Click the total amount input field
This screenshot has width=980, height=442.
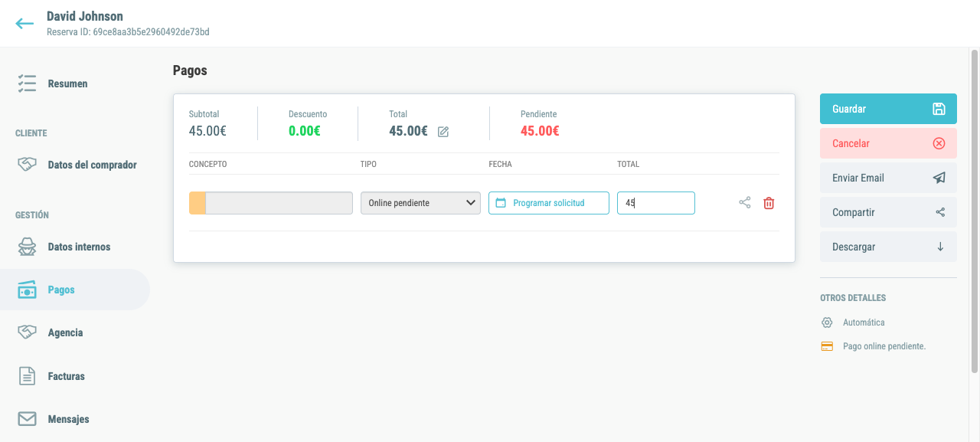point(656,203)
